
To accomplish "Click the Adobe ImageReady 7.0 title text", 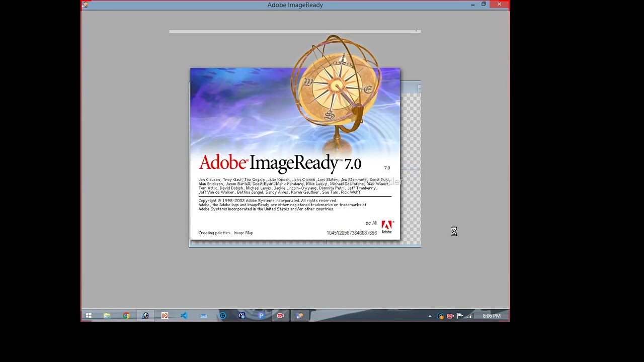I will (x=280, y=163).
